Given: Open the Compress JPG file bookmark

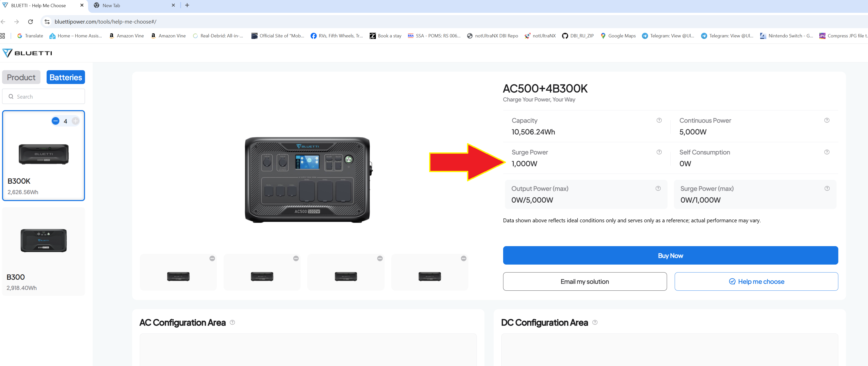Looking at the screenshot, I should 843,36.
